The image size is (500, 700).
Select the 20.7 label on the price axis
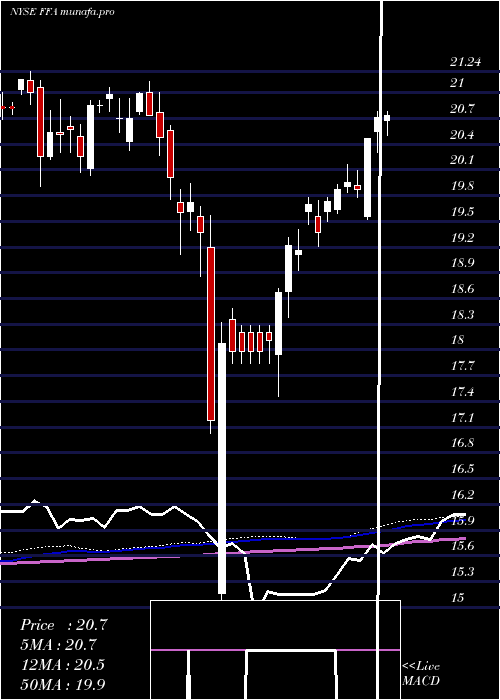pyautogui.click(x=462, y=108)
